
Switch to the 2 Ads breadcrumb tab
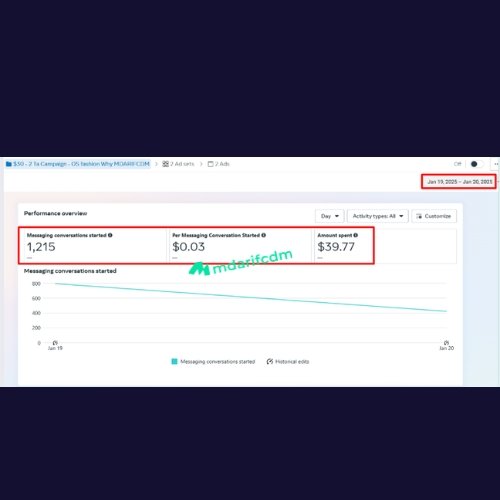pos(219,164)
